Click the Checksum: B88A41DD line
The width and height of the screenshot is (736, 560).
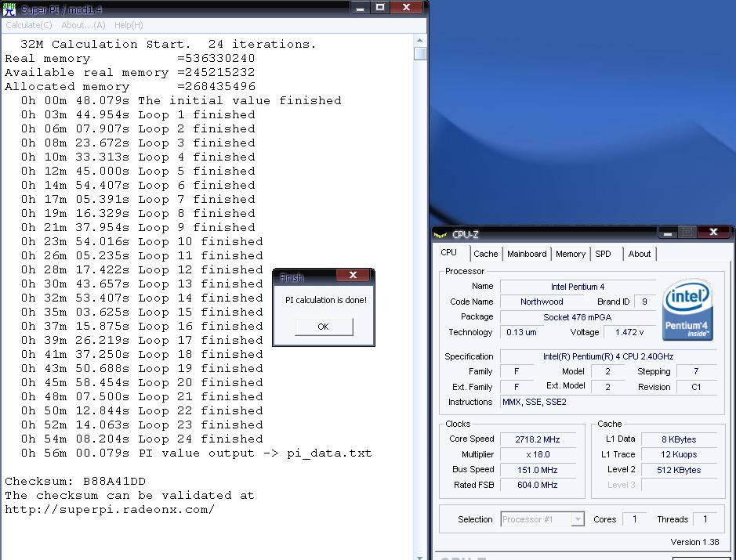[x=75, y=482]
